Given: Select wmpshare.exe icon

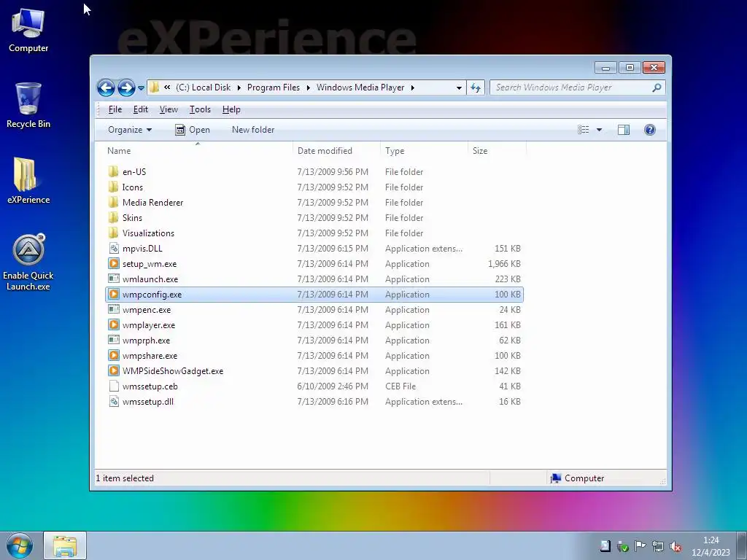Looking at the screenshot, I should (113, 355).
